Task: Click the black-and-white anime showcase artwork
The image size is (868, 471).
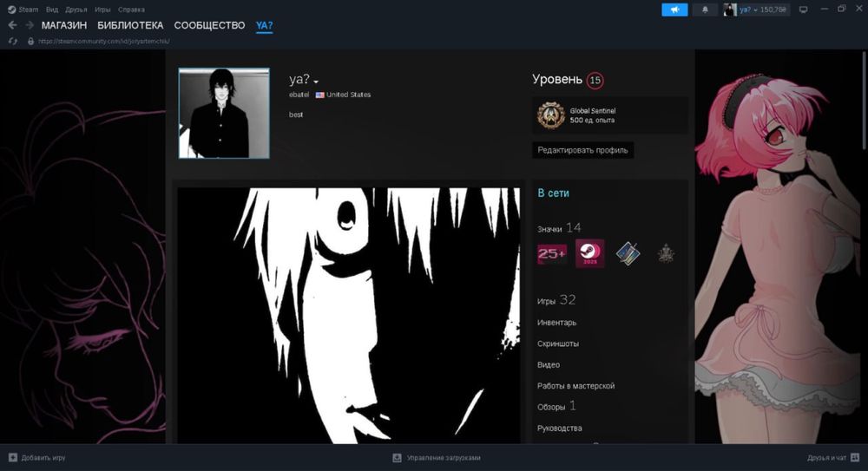Action: click(x=348, y=316)
